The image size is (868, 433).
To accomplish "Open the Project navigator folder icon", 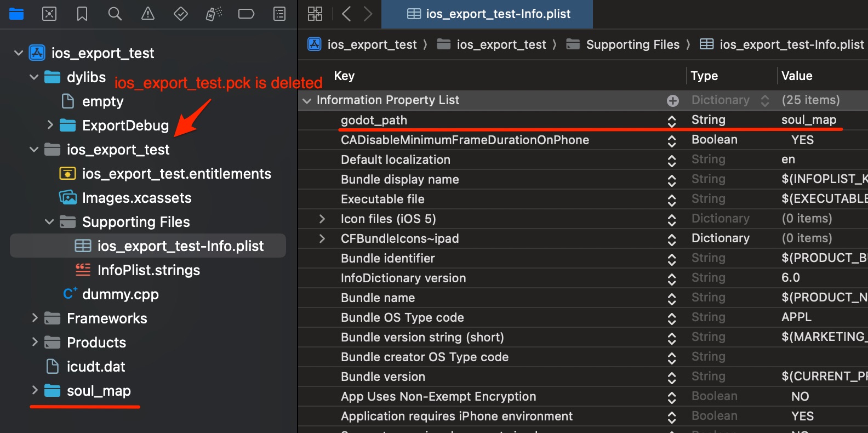I will coord(16,14).
